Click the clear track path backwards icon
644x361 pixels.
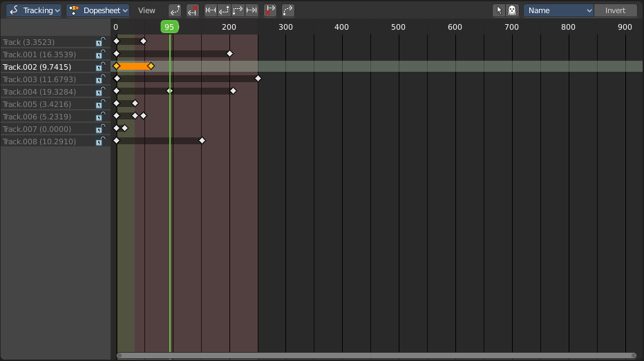pyautogui.click(x=193, y=10)
